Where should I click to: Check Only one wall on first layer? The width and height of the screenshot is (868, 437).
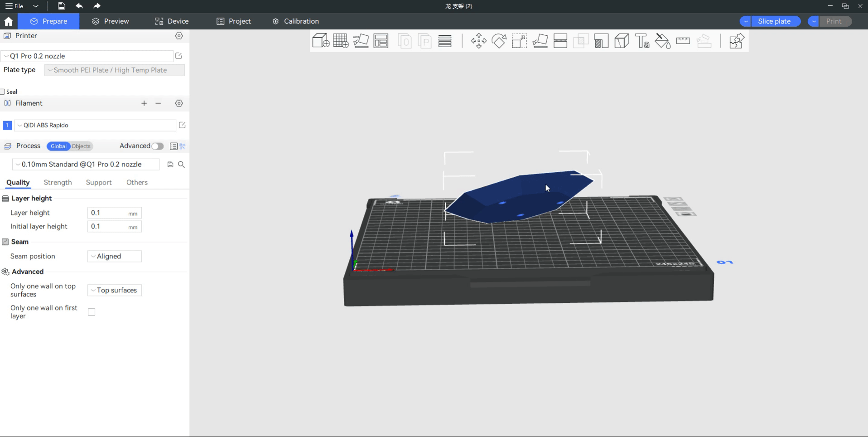point(92,312)
